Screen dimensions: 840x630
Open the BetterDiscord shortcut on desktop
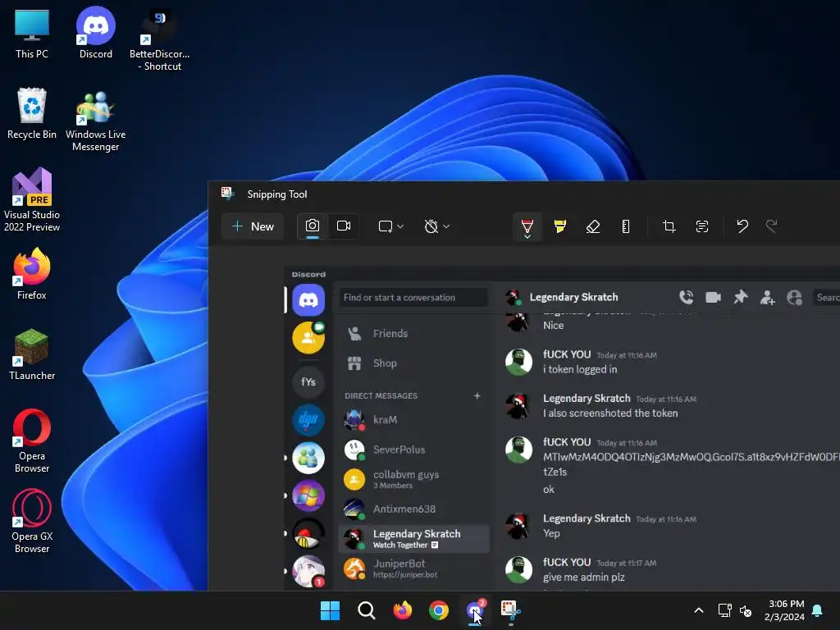[160, 39]
